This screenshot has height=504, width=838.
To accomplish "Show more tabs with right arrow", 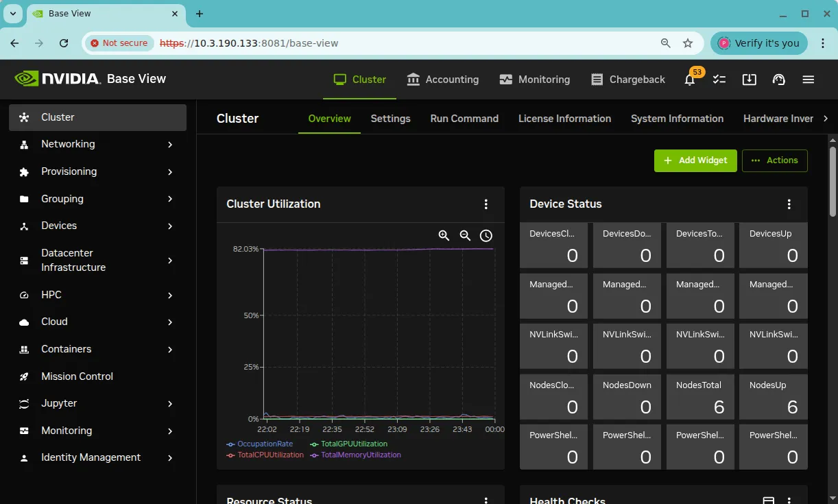I will (x=826, y=119).
